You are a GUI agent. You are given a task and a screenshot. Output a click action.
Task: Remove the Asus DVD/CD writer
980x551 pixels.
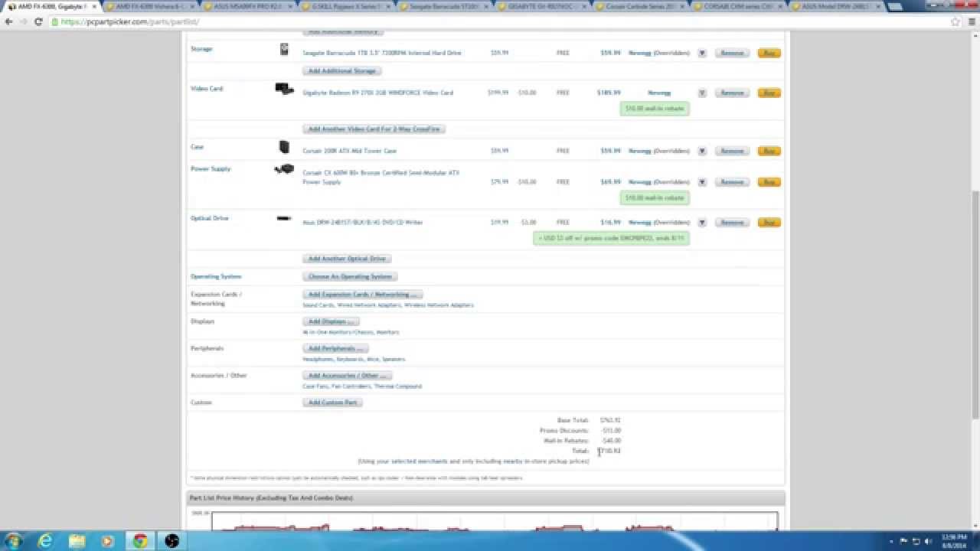[x=732, y=222]
